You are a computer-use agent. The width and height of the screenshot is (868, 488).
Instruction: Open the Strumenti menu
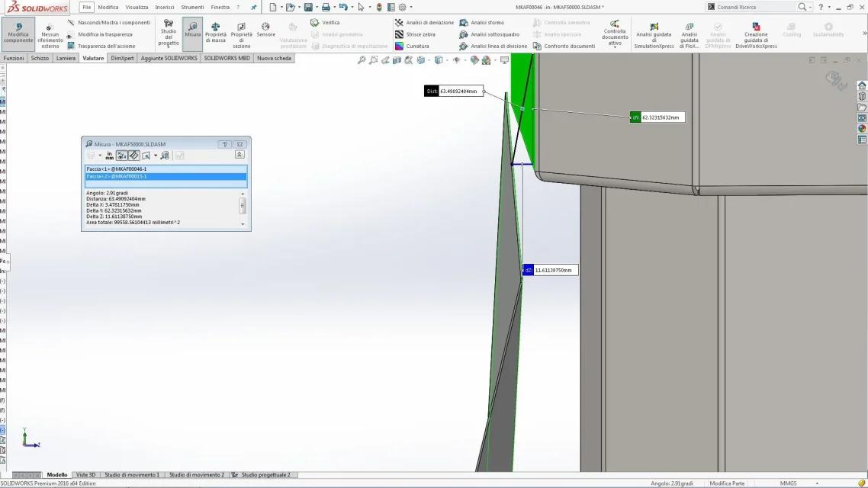[x=192, y=7]
